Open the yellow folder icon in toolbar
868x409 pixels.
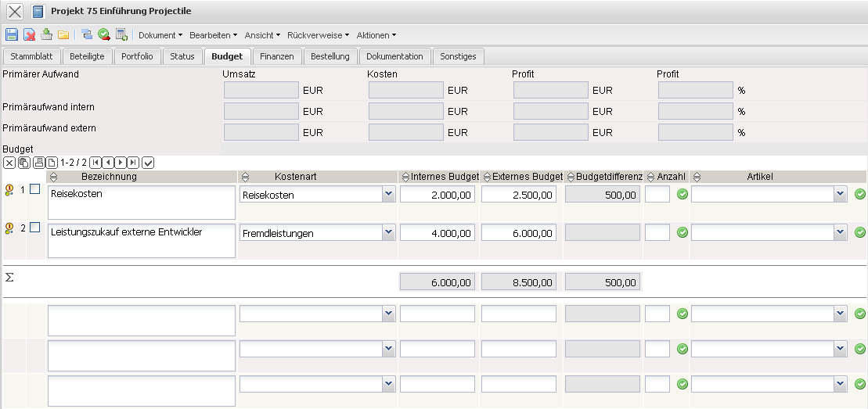63,34
